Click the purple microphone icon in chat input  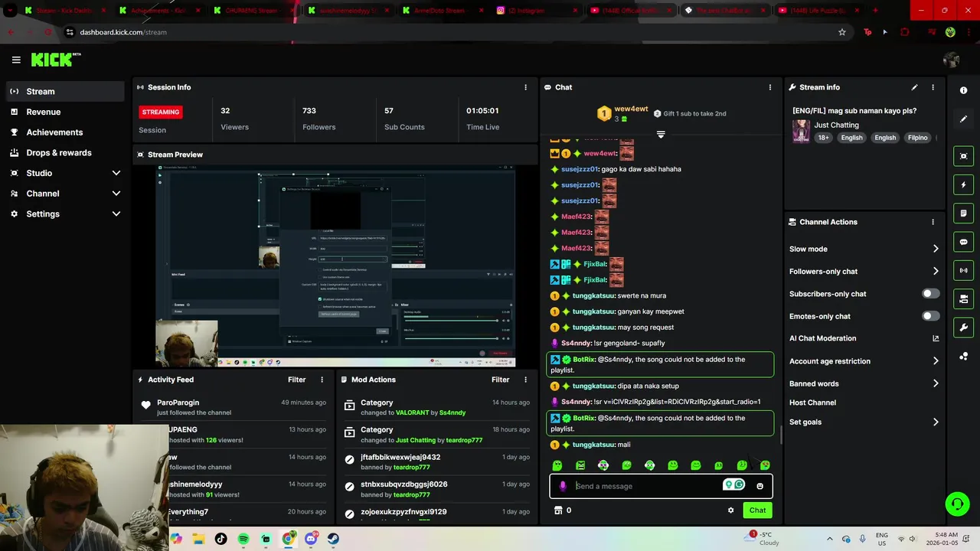563,486
